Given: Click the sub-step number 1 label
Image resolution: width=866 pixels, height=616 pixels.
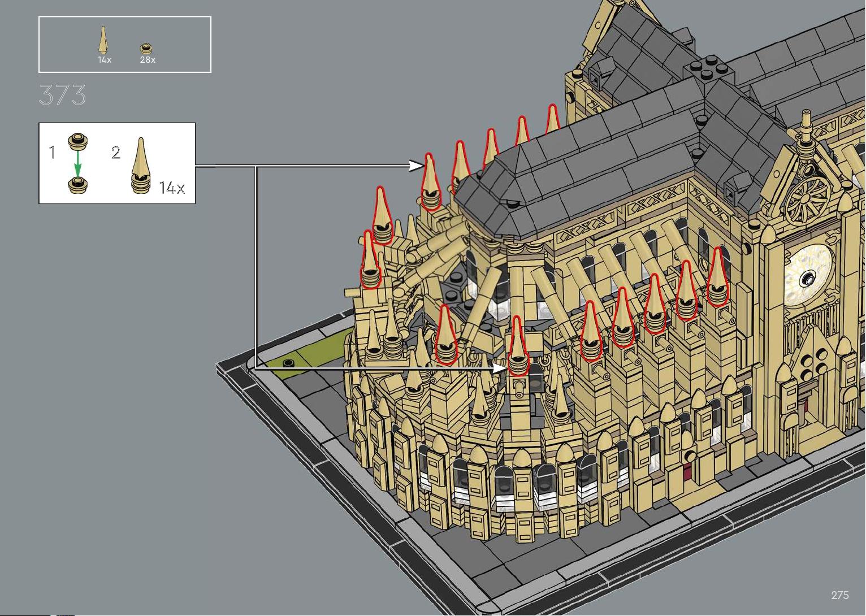Looking at the screenshot, I should pos(52,153).
